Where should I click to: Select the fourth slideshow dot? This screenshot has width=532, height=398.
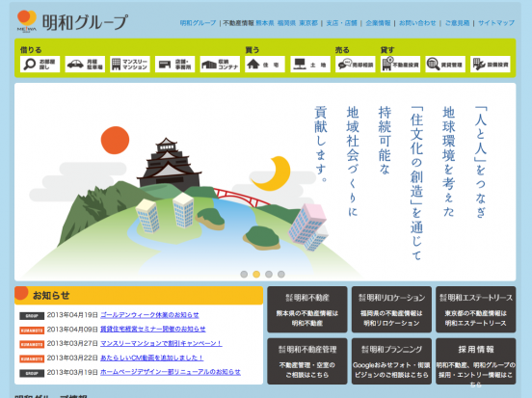coord(281,274)
